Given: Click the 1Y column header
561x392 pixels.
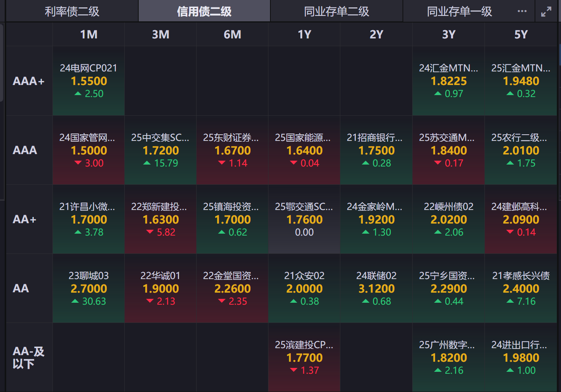Looking at the screenshot, I should click(304, 35).
